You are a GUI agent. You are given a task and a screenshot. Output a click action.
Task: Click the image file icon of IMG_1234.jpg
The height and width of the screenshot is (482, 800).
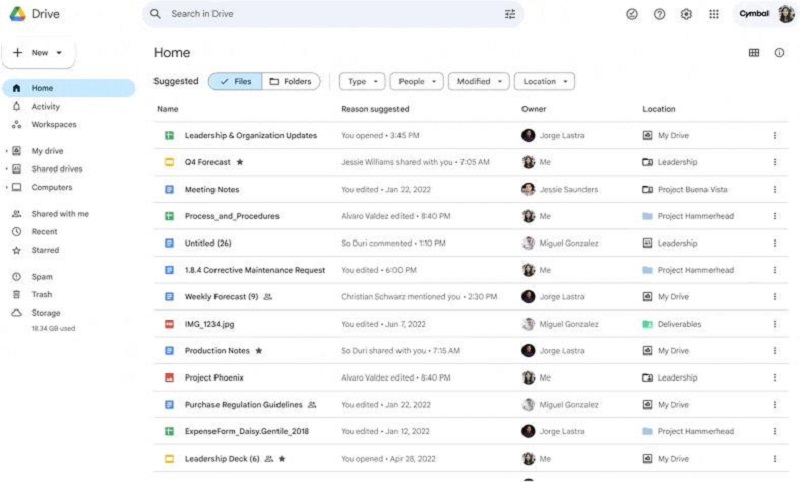pyautogui.click(x=169, y=324)
